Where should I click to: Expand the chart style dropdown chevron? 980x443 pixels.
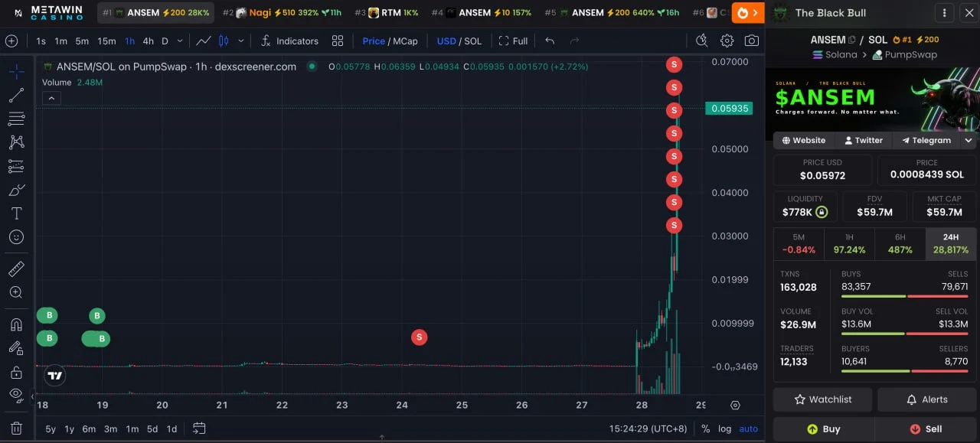(241, 41)
